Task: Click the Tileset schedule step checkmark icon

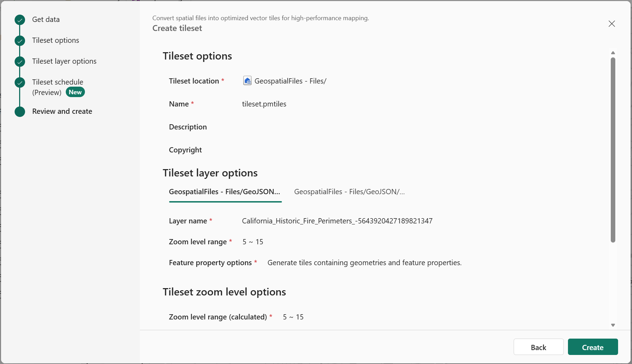Action: click(x=20, y=82)
